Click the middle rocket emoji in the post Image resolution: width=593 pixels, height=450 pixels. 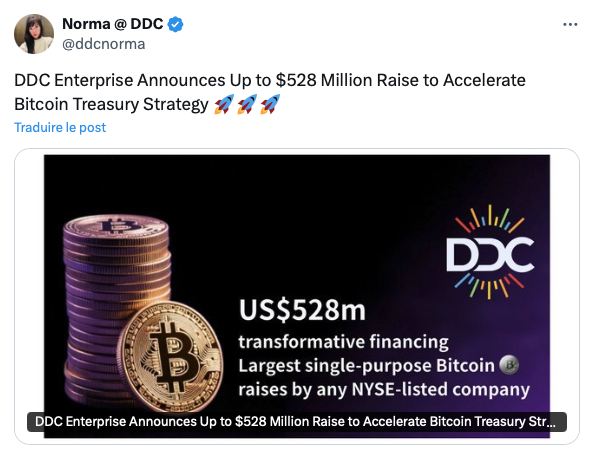coord(247,104)
